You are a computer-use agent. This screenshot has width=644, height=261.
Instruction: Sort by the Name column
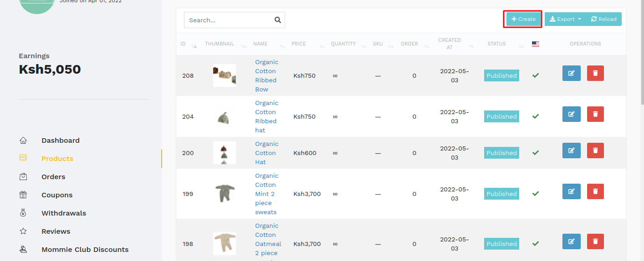click(268, 44)
